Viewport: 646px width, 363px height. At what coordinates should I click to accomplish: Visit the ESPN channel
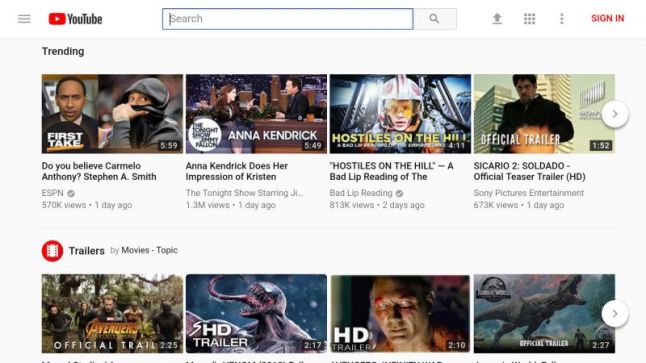(53, 193)
